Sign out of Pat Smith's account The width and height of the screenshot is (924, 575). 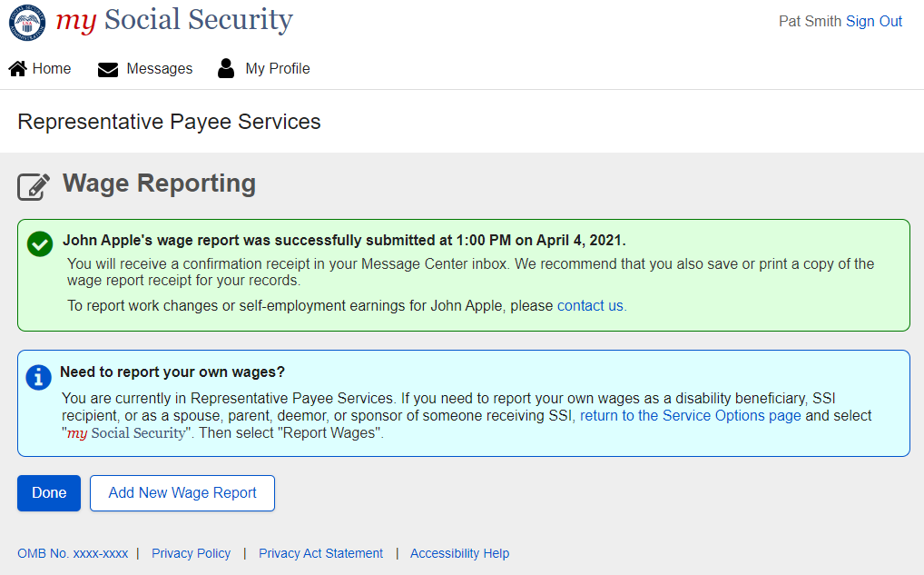tap(874, 22)
